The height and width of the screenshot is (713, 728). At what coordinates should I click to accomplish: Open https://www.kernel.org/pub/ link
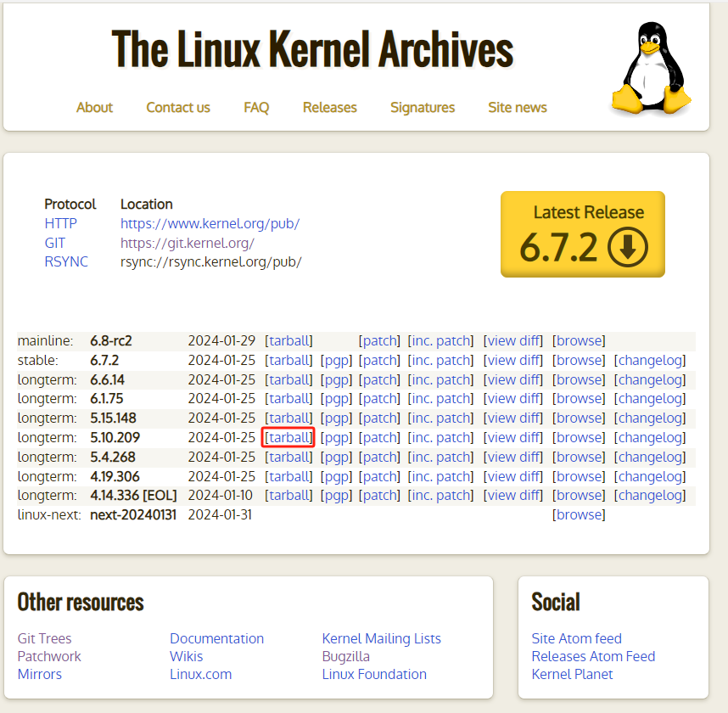[210, 223]
